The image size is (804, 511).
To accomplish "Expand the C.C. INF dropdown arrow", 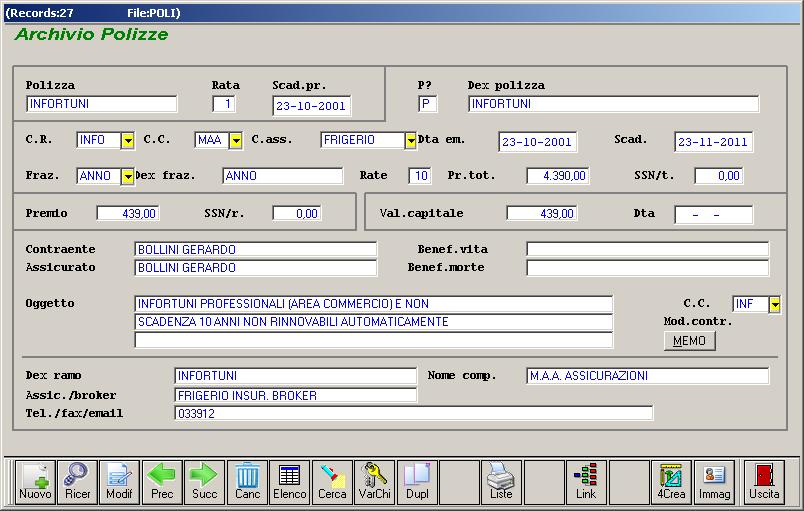I will [775, 304].
